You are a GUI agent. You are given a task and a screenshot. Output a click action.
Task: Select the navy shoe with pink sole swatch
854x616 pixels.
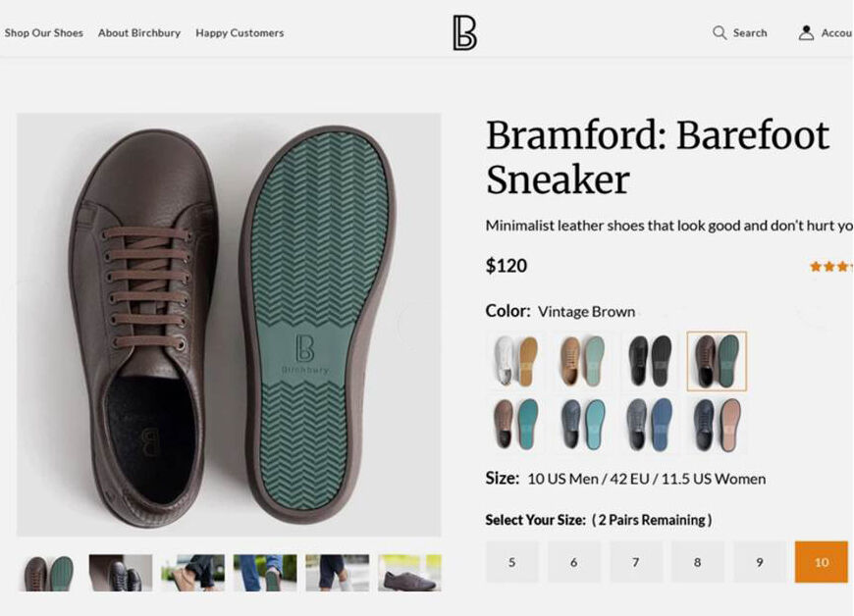pyautogui.click(x=717, y=425)
